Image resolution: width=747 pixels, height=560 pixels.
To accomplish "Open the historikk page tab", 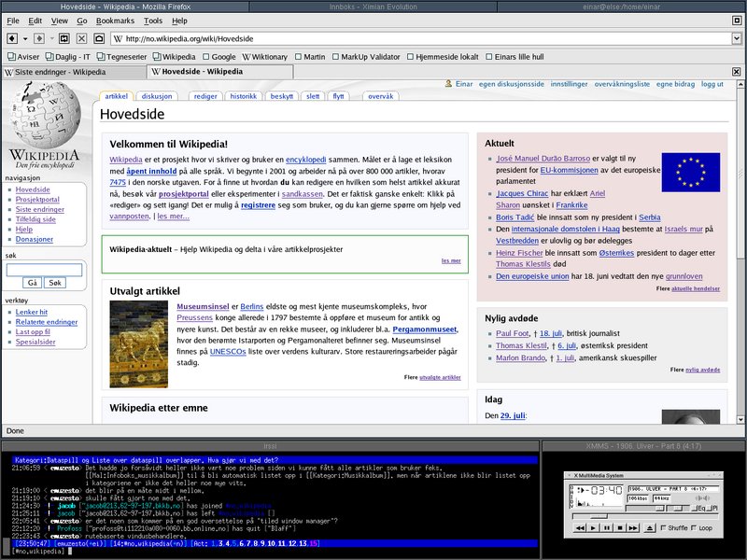I will coord(244,96).
